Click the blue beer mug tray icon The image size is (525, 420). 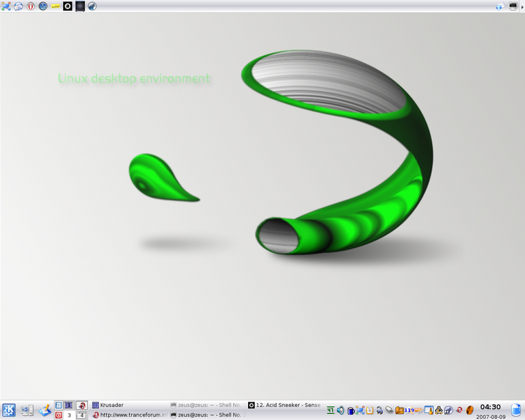(351, 410)
